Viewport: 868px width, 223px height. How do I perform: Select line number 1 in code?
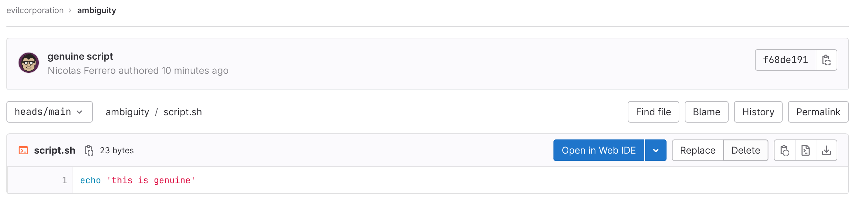[64, 180]
